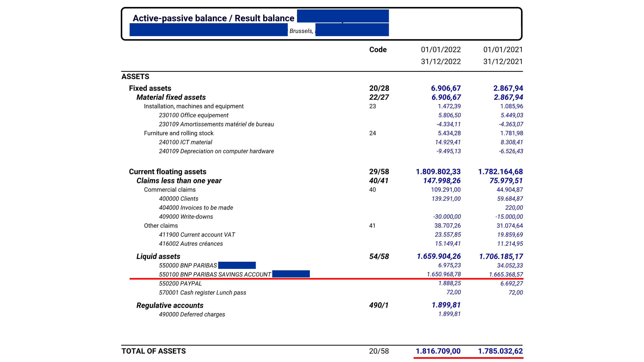
Task: Click 'Commercial claims' row label
Action: coord(170,190)
